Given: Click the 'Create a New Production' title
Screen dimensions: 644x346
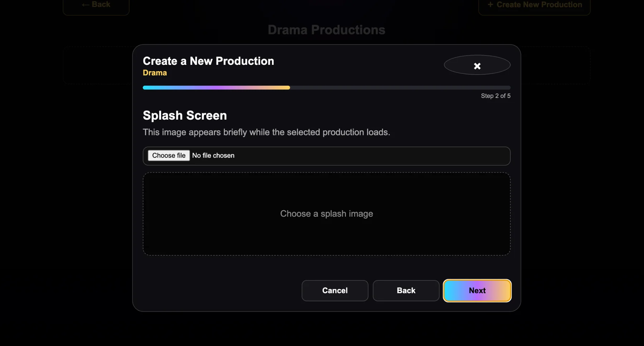Looking at the screenshot, I should (x=208, y=61).
